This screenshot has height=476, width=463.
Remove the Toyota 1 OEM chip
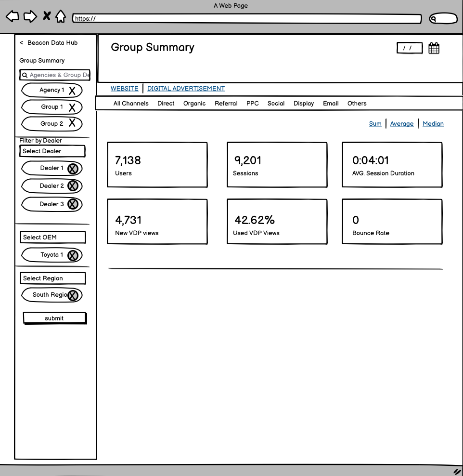point(73,255)
